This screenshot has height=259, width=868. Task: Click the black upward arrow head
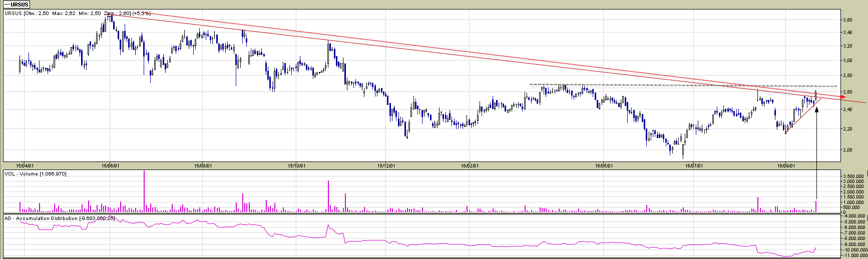816,108
